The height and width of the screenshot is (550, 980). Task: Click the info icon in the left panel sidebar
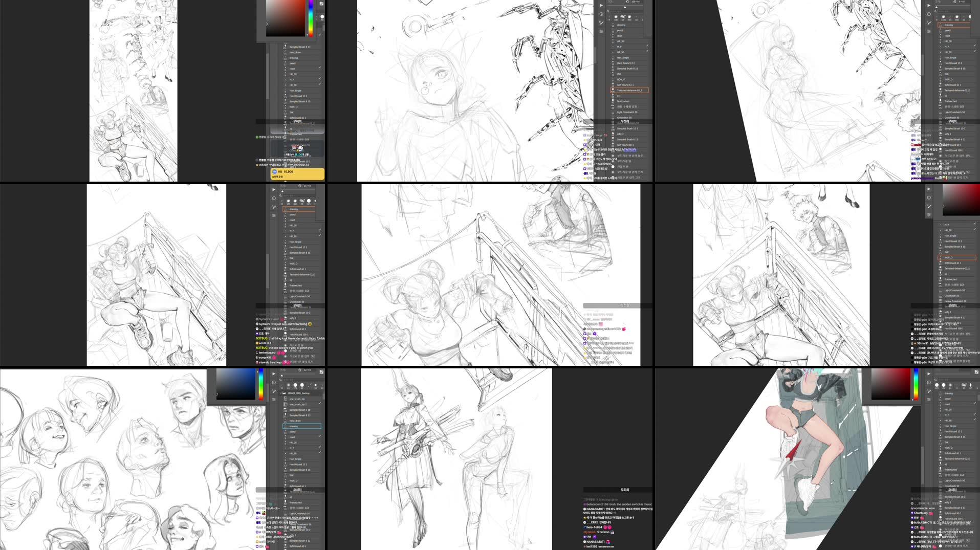(x=273, y=198)
